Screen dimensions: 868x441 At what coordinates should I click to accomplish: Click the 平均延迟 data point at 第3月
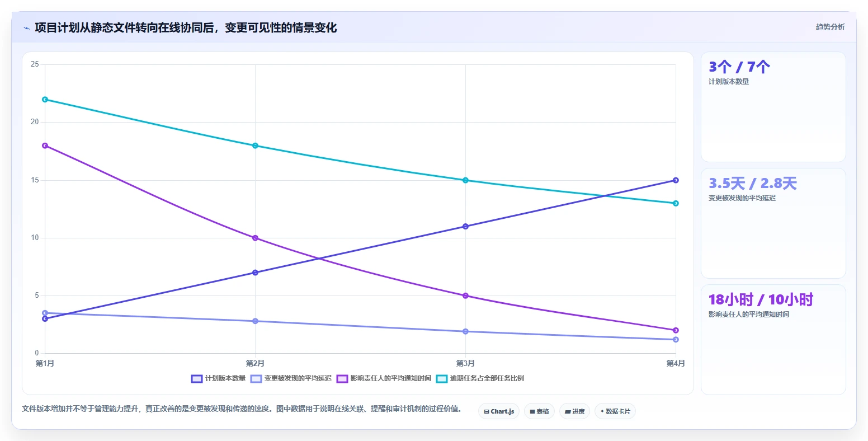(465, 331)
